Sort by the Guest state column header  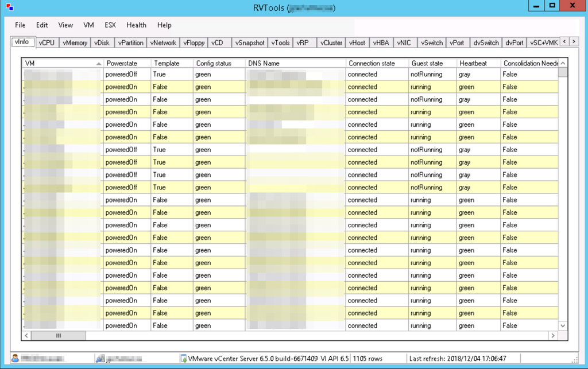(x=432, y=63)
